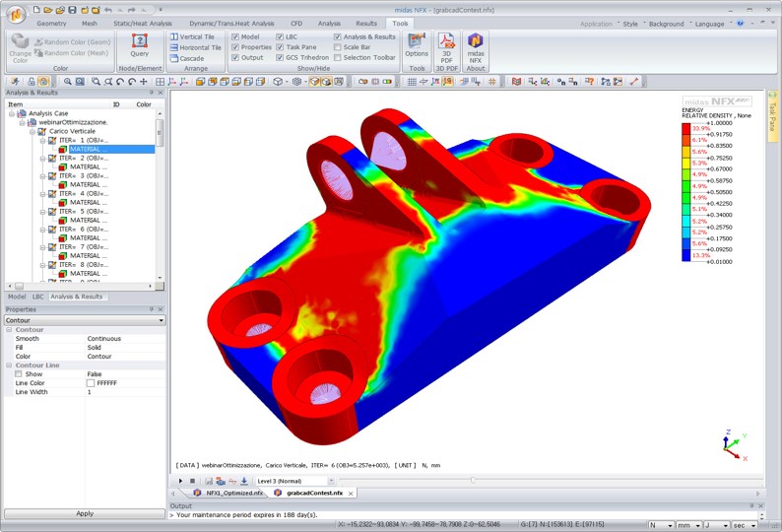
Task: Click the highlighted orange padlock icon
Action: 43,82
